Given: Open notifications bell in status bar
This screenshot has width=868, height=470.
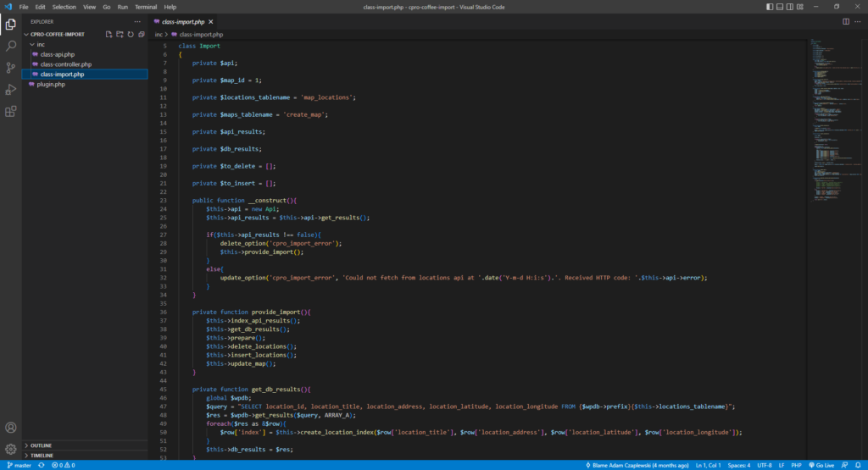Looking at the screenshot, I should pyautogui.click(x=858, y=466).
